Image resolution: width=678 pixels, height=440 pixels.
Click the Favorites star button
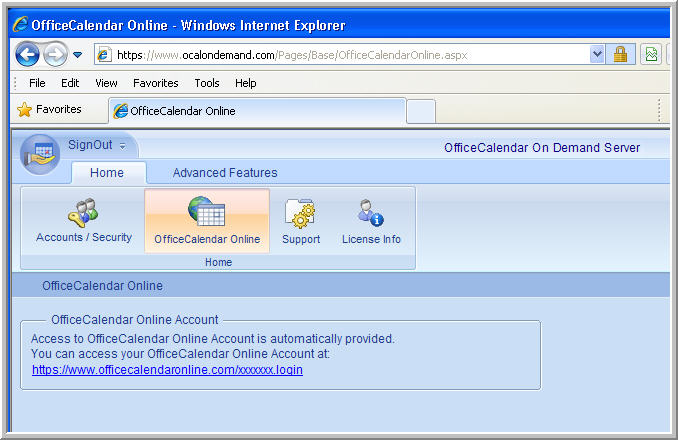click(49, 109)
